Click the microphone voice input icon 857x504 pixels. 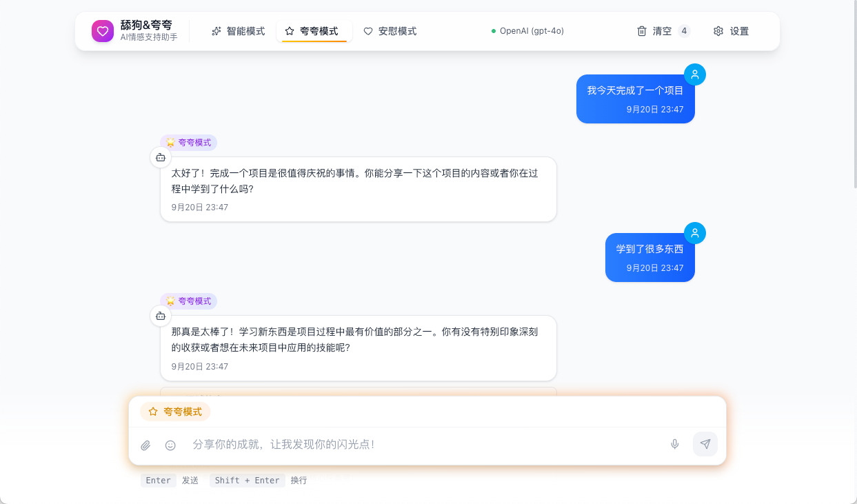[x=675, y=444]
